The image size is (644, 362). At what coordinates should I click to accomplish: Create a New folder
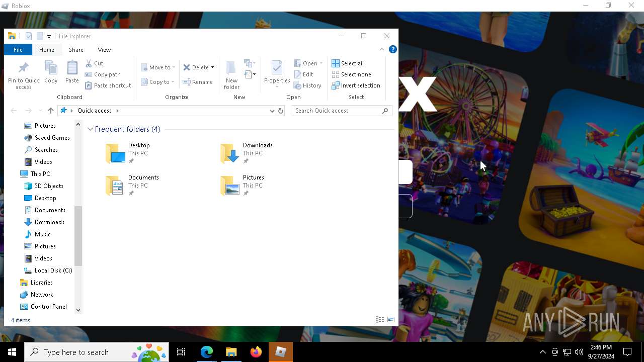(231, 75)
